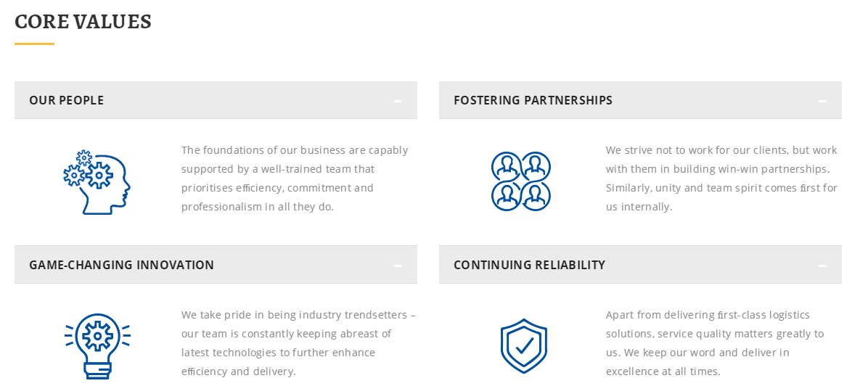Click the yellow underline below Core Values

pos(34,44)
